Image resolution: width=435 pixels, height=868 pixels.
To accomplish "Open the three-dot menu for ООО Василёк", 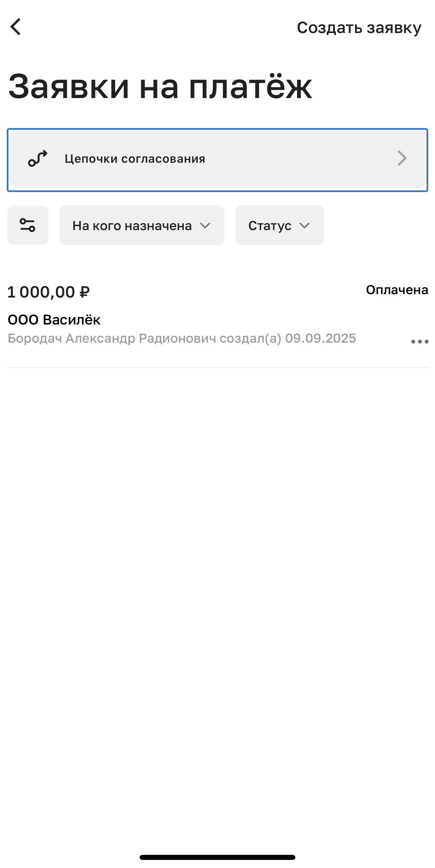I will pyautogui.click(x=419, y=342).
